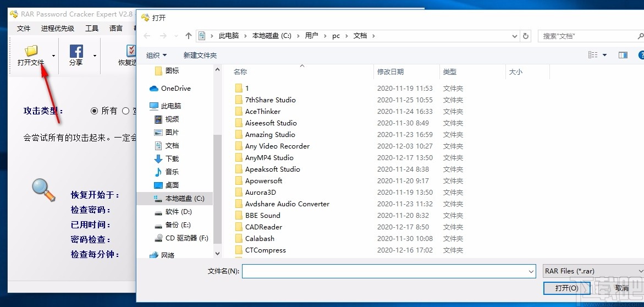644x307 pixels.
Task: Go back in the open dialog
Action: point(147,36)
